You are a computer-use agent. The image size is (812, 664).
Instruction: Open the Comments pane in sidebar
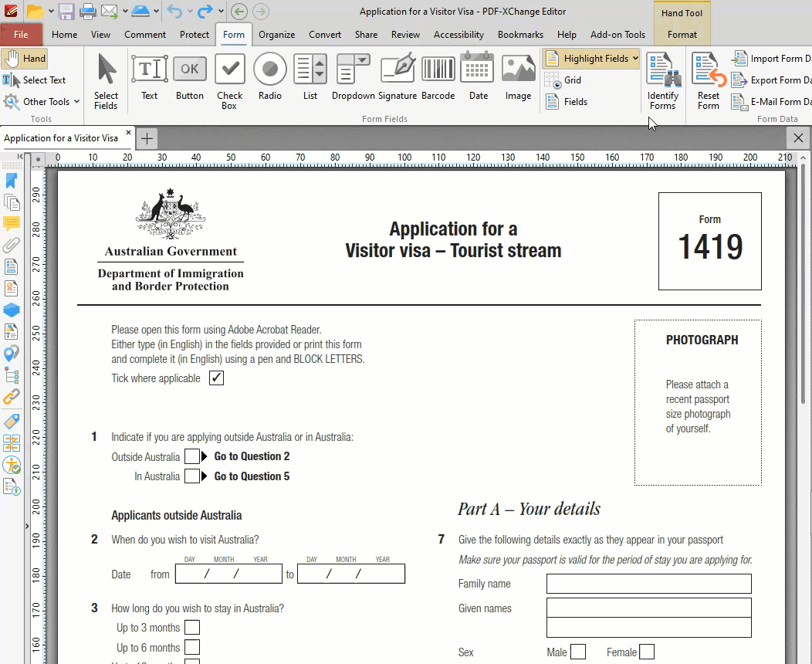(x=12, y=223)
